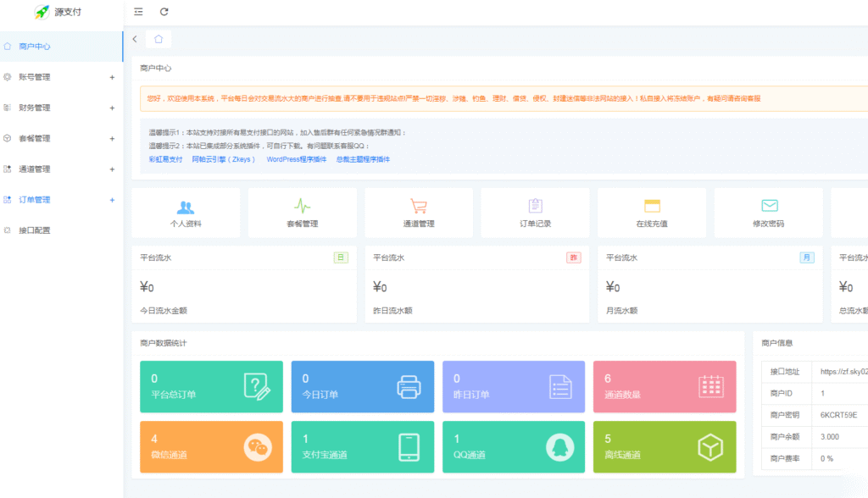Click the sidebar collapse icon in header
868x498 pixels.
pyautogui.click(x=138, y=12)
